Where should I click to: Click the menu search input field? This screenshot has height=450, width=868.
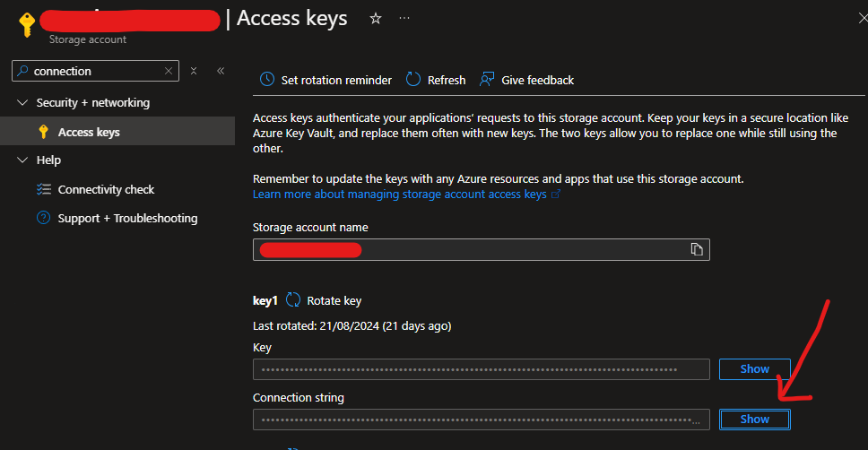(x=94, y=71)
